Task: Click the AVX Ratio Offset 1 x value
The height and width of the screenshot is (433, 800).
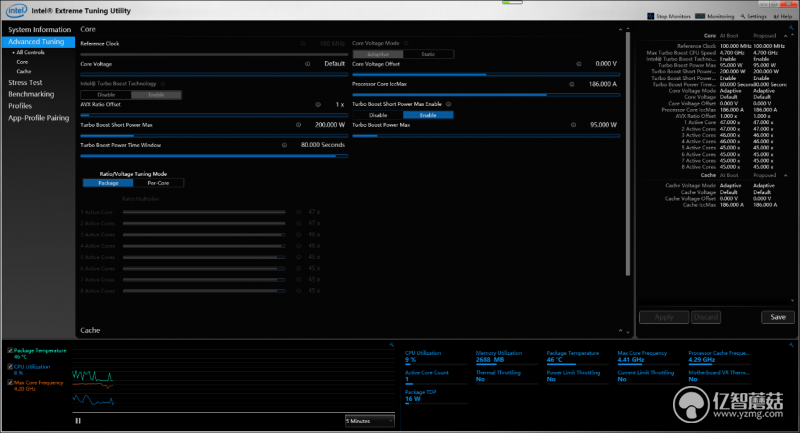Action: [x=339, y=105]
